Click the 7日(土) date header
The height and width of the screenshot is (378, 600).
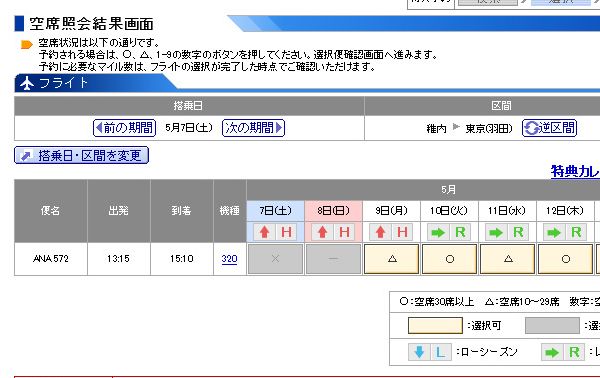point(276,210)
